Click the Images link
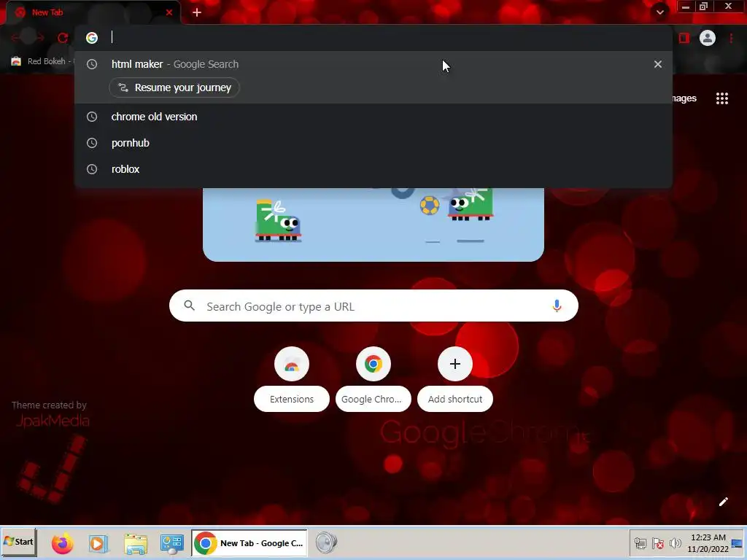747x560 pixels. [x=684, y=98]
